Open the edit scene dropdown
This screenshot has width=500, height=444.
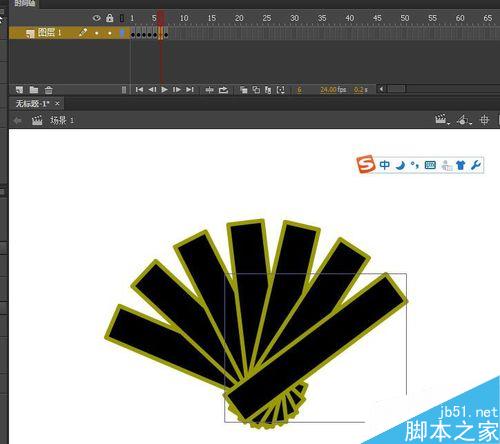coord(442,119)
